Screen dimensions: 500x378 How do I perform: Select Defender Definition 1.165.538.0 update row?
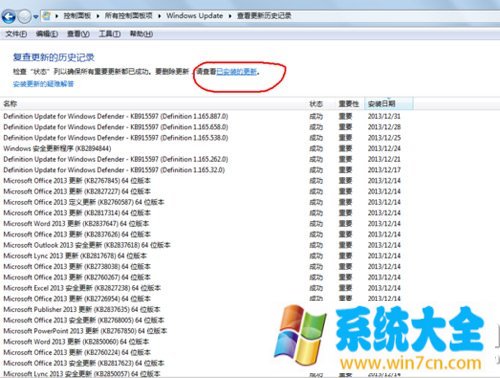[x=202, y=138]
